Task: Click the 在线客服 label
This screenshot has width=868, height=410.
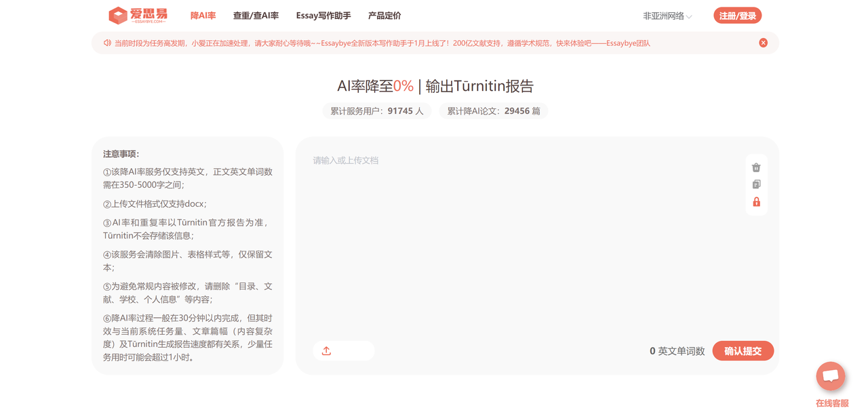Action: click(x=831, y=403)
